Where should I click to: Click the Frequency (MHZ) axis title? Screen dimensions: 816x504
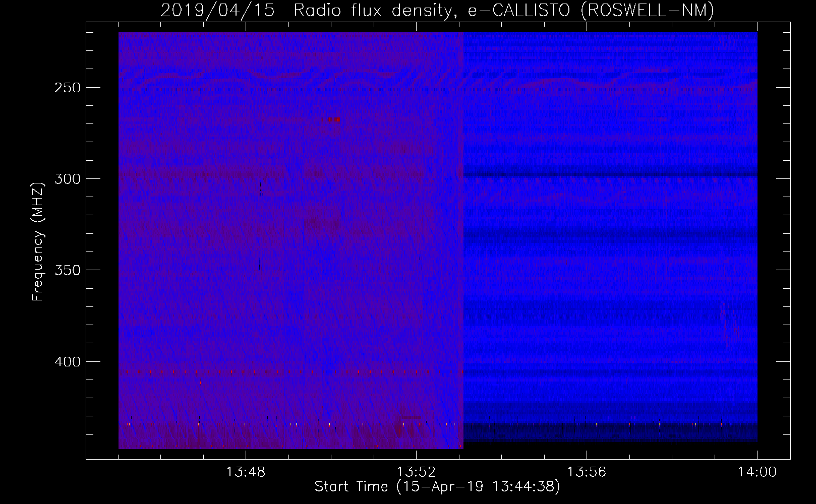coord(38,241)
